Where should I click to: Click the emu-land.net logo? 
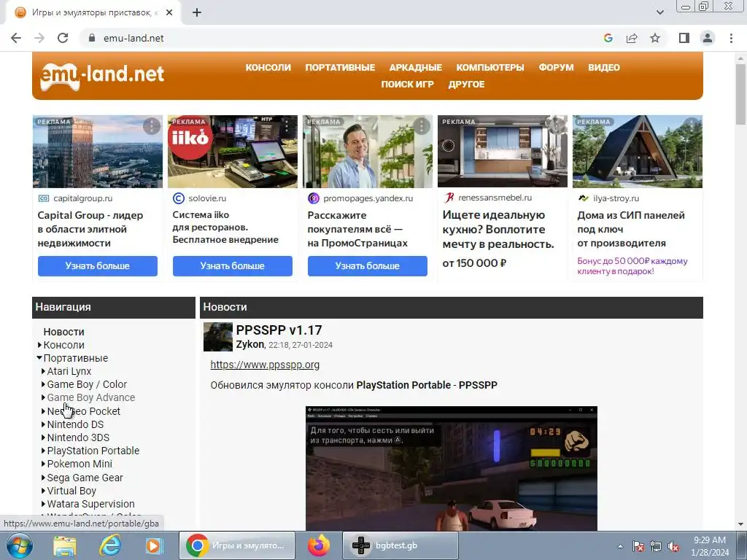[102, 75]
